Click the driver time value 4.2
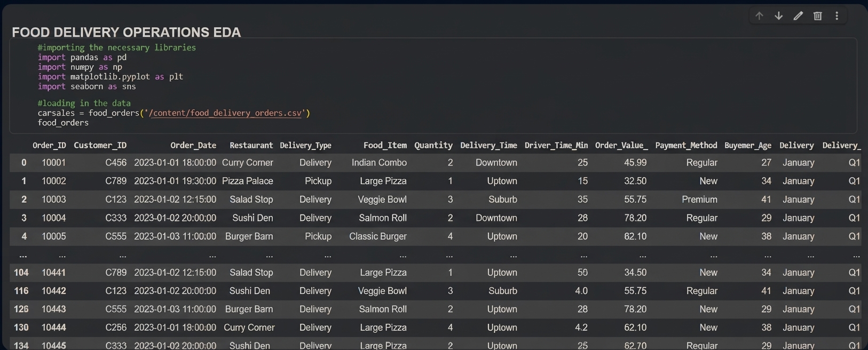Screen dimensions: 868x350 581,328
